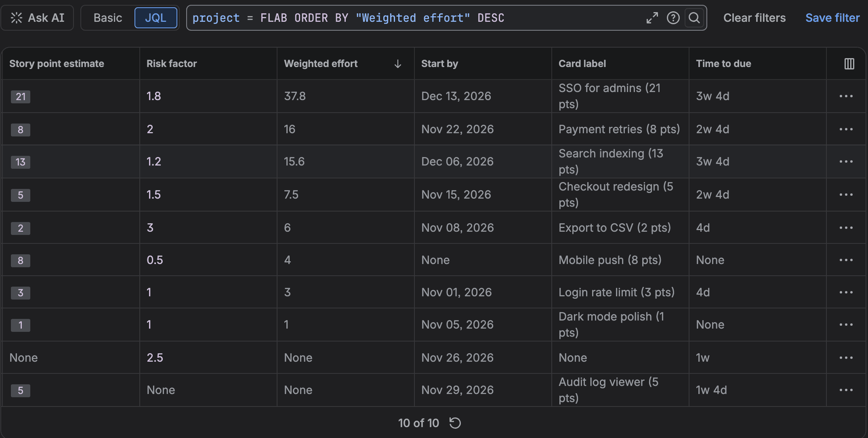This screenshot has width=868, height=438.
Task: Open more actions for Audit log viewer row
Action: 846,390
